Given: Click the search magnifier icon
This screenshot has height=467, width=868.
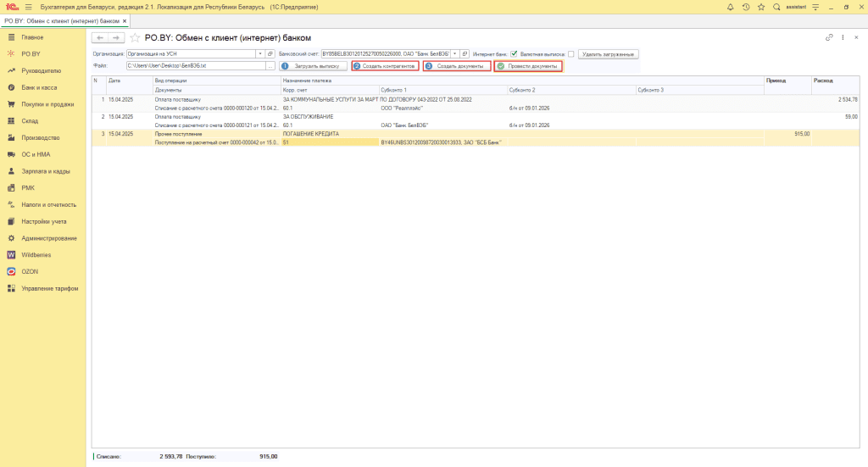Looking at the screenshot, I should 776,7.
